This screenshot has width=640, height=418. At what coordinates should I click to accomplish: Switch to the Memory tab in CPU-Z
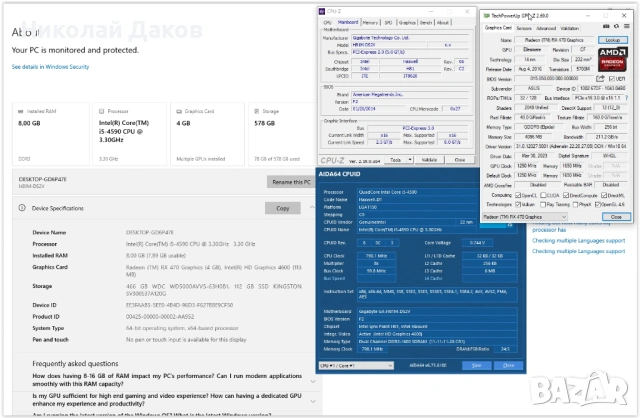(370, 22)
